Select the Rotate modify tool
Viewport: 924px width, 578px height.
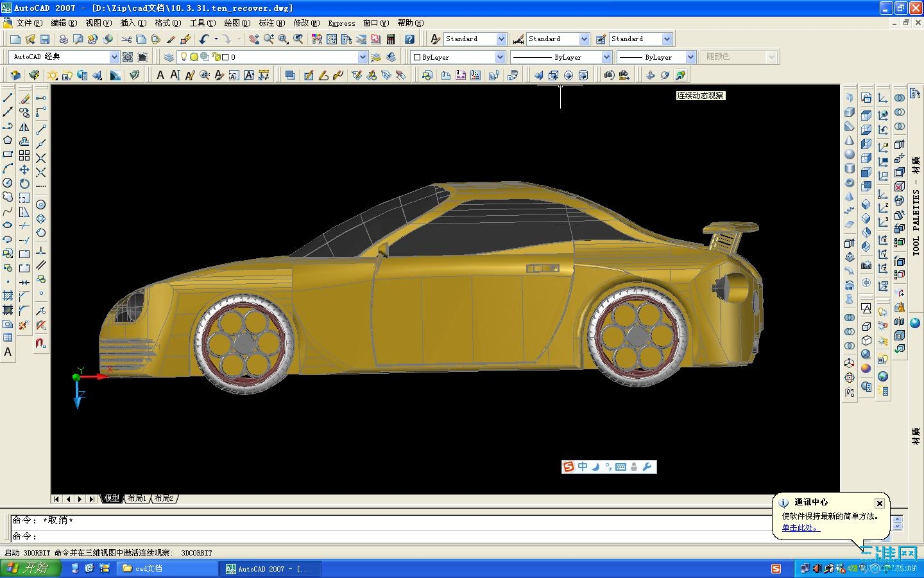[24, 183]
